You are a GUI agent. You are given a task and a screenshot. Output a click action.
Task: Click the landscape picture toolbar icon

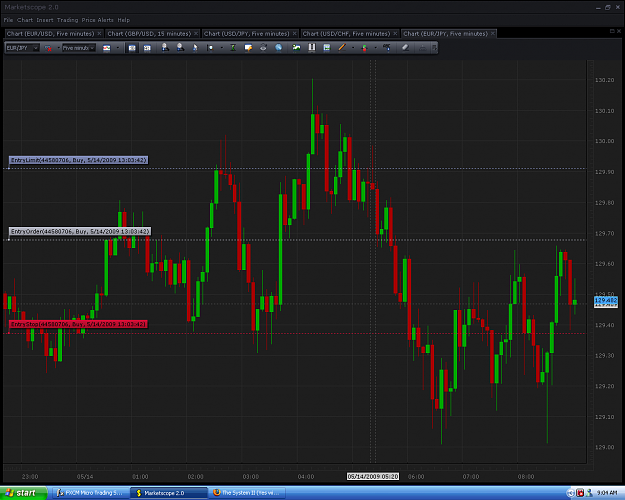[296, 48]
